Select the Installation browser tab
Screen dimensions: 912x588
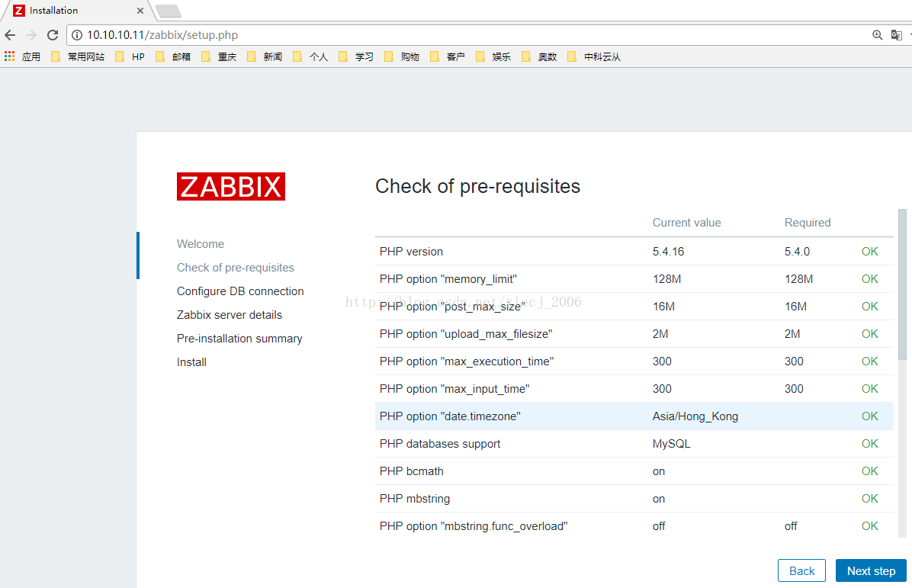tap(75, 11)
